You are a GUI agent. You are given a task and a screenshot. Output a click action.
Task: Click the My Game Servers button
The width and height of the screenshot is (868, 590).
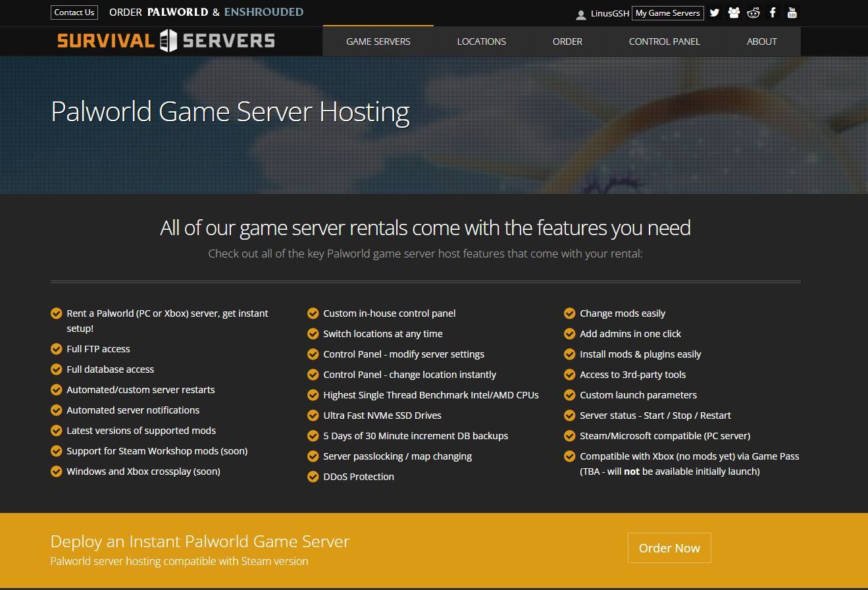tap(667, 13)
